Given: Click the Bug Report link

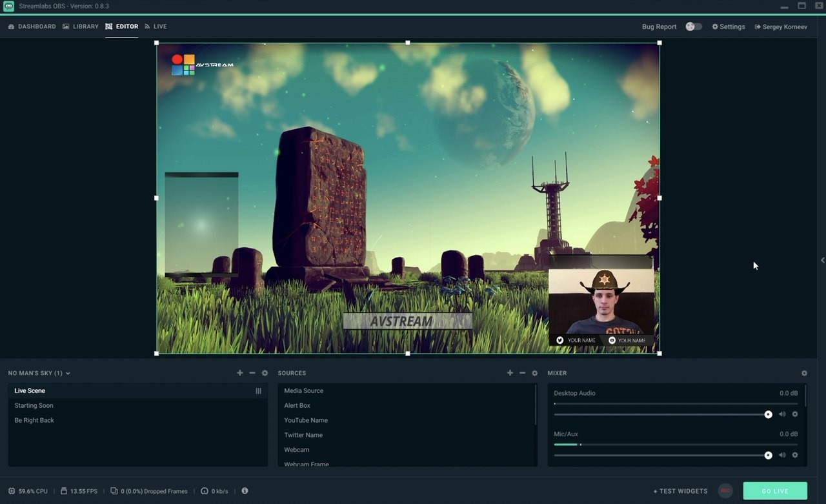Looking at the screenshot, I should (659, 26).
